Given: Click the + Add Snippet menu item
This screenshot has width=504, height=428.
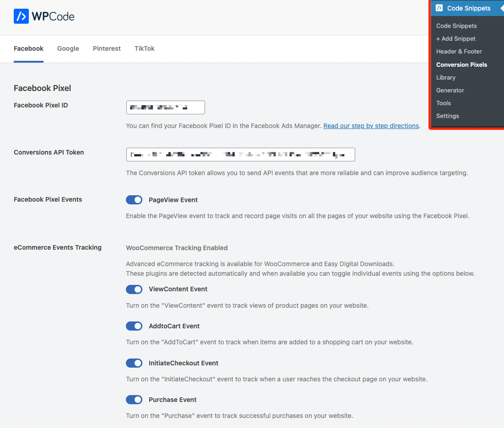Looking at the screenshot, I should click(x=456, y=39).
